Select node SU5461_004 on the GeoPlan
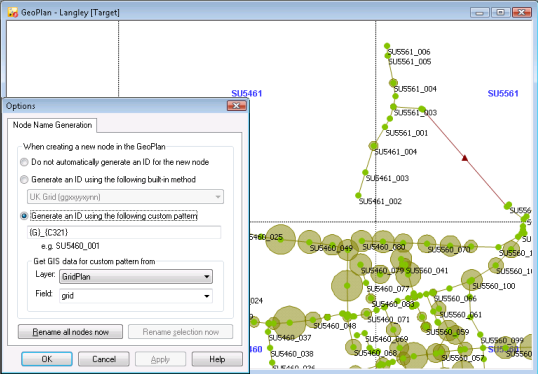The width and height of the screenshot is (538, 374). tap(373, 145)
